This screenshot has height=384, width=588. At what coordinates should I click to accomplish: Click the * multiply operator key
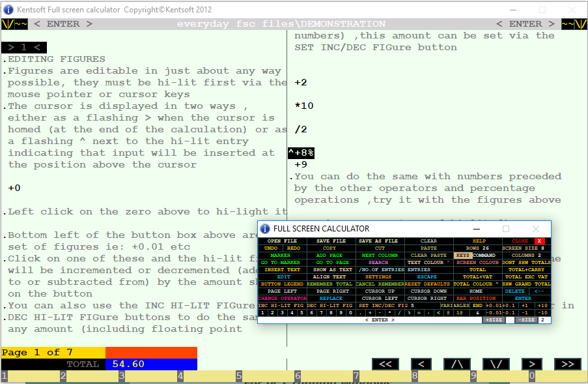click(x=389, y=313)
